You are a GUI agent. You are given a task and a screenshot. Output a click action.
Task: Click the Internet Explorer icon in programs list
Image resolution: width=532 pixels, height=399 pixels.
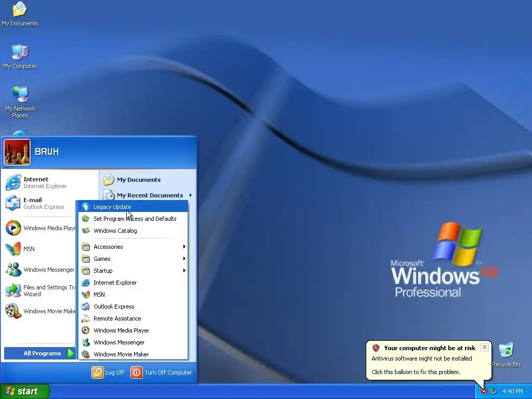[x=86, y=283]
